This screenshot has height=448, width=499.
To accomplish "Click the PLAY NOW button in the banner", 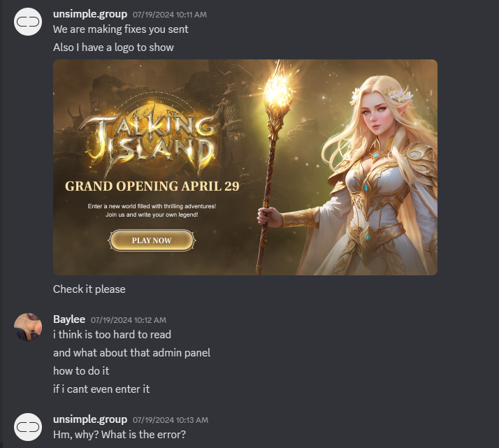I will pos(152,240).
